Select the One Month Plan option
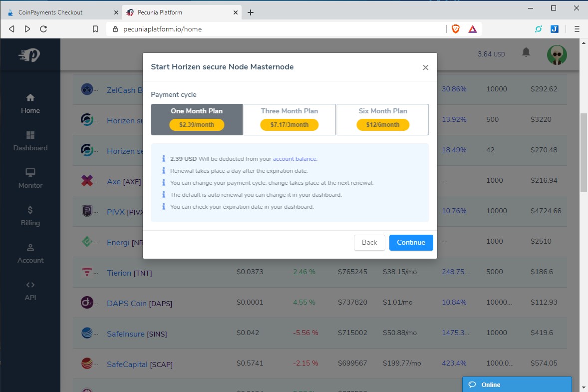Image resolution: width=588 pixels, height=392 pixels. coord(197,120)
